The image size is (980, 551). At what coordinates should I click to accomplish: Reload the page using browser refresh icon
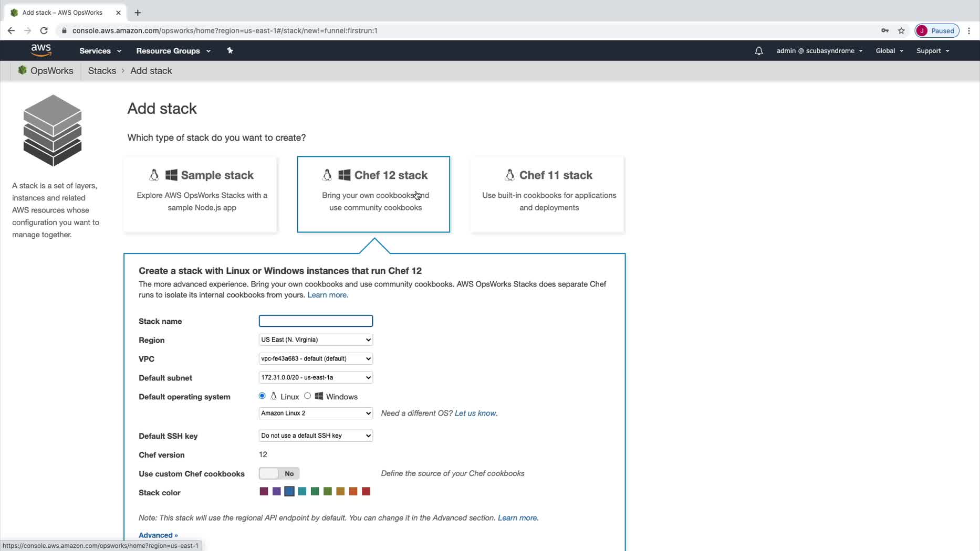point(44,30)
